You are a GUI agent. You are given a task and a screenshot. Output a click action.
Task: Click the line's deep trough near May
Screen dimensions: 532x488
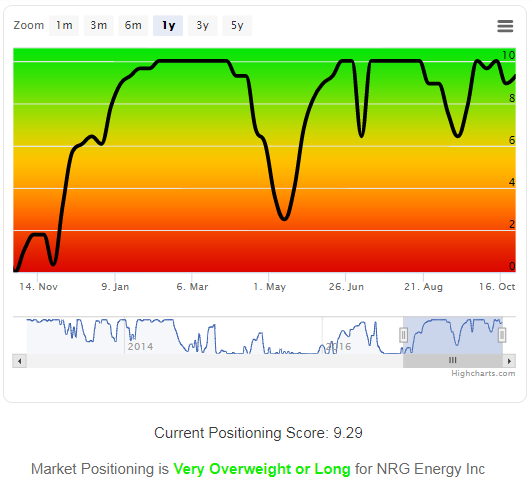(284, 218)
